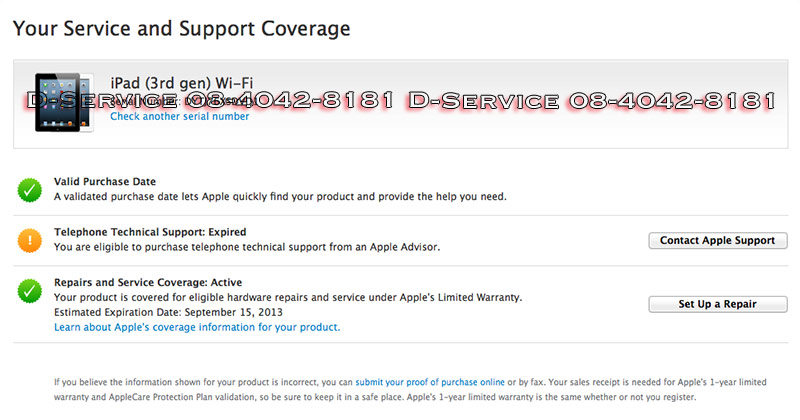800x420 pixels.
Task: Click green checkmark beside Valid Purchase Date
Action: coord(30,190)
